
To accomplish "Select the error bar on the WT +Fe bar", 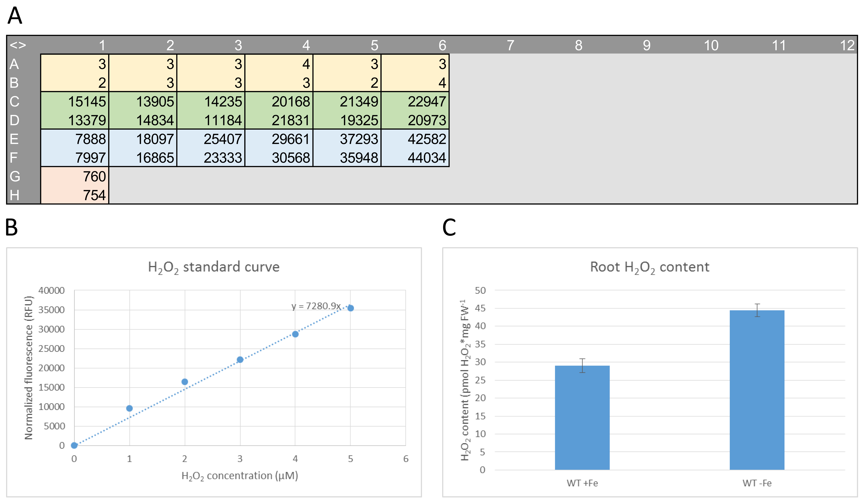I will point(582,365).
